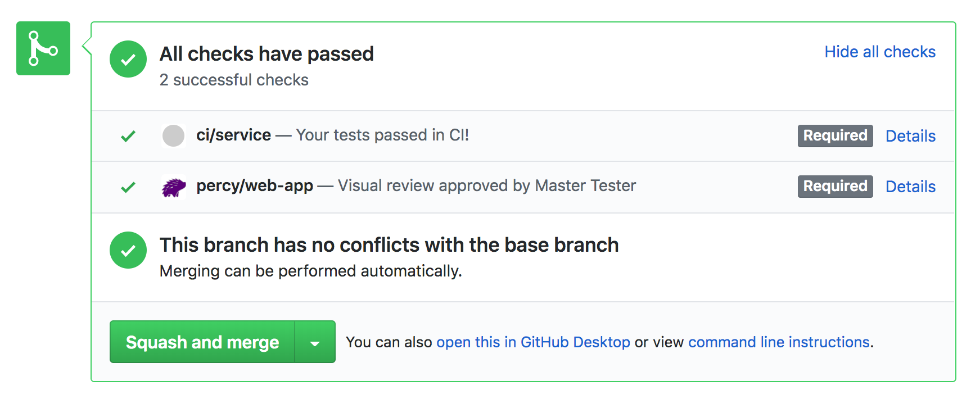Open this pull request in GitHub Desktop
980x399 pixels.
pyautogui.click(x=533, y=342)
